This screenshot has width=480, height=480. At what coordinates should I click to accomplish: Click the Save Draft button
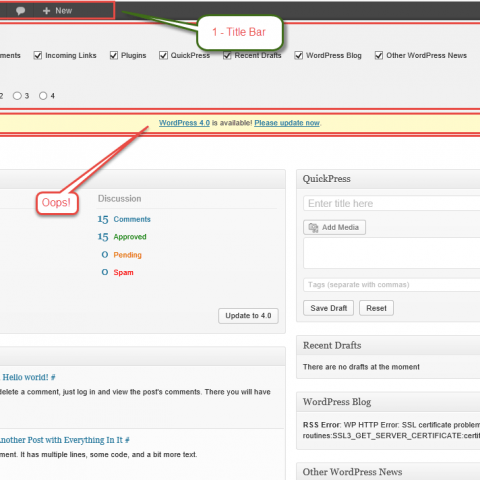[x=328, y=308]
